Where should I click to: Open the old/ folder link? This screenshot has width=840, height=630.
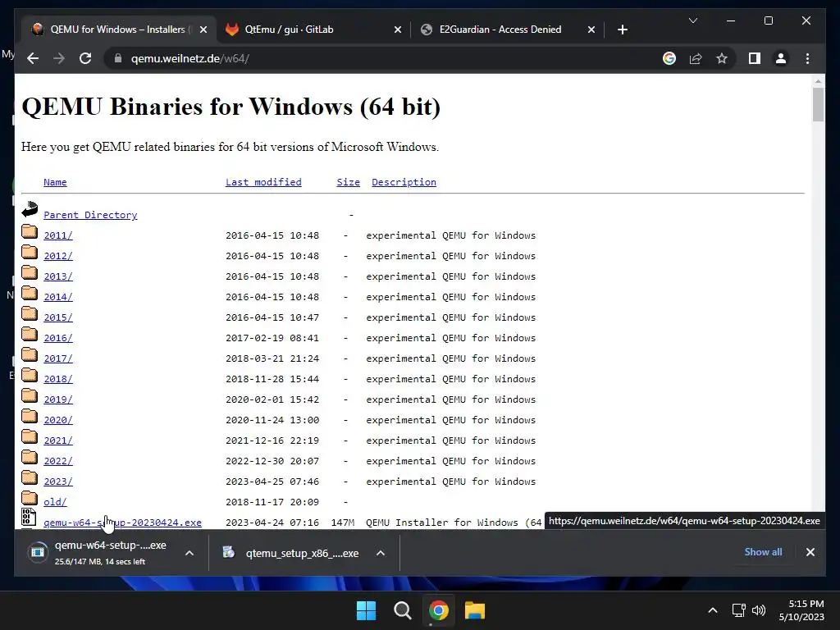pyautogui.click(x=55, y=502)
